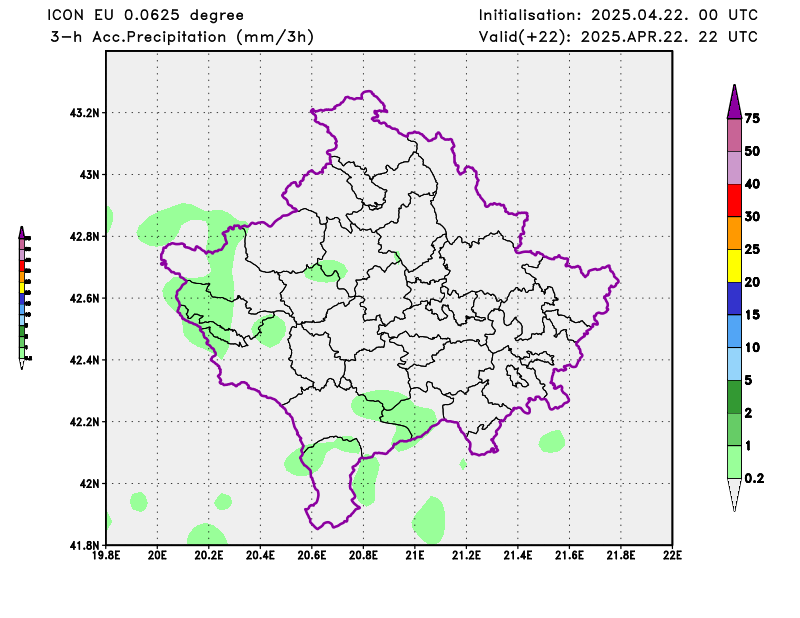Viewport: 800px width, 618px height.
Task: Click the light green 0.2–1 mm legend swatch
Action: point(734,462)
